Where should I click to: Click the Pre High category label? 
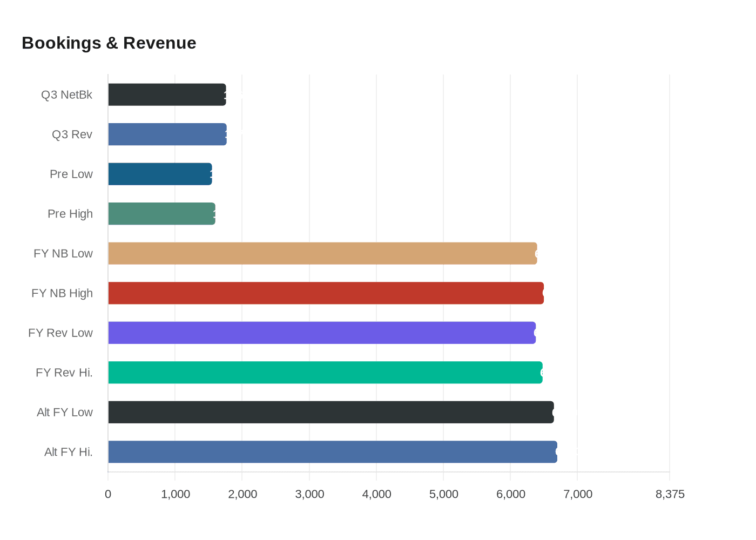point(70,213)
